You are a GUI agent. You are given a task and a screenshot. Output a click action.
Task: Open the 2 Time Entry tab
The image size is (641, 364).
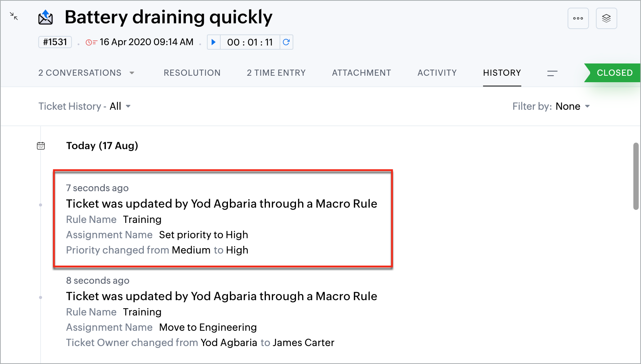(276, 73)
